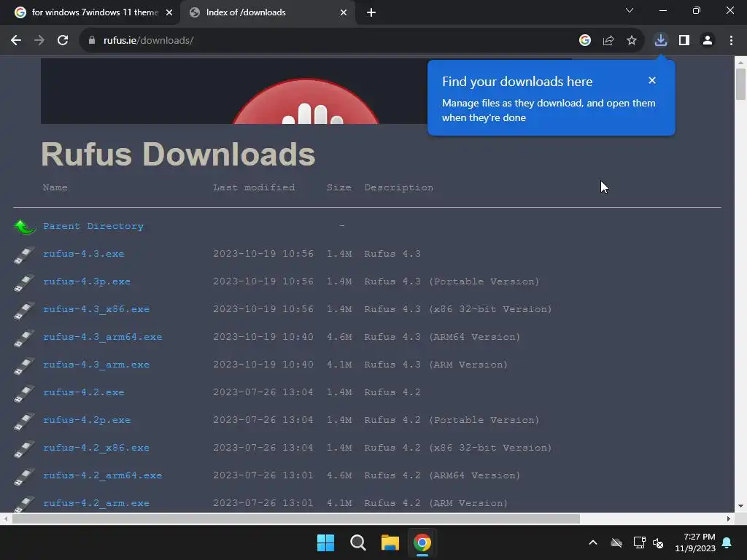
Task: Sort by the Name column header
Action: click(x=55, y=187)
